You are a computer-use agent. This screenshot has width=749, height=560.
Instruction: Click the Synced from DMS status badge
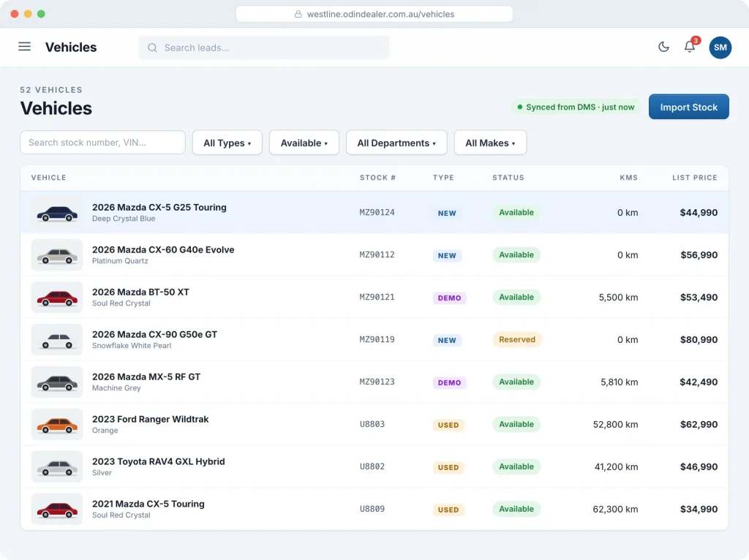(576, 107)
